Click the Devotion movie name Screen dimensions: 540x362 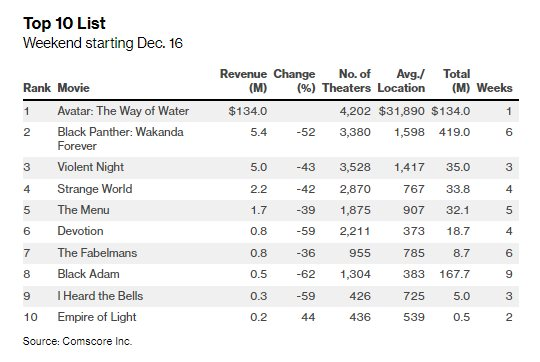point(80,231)
